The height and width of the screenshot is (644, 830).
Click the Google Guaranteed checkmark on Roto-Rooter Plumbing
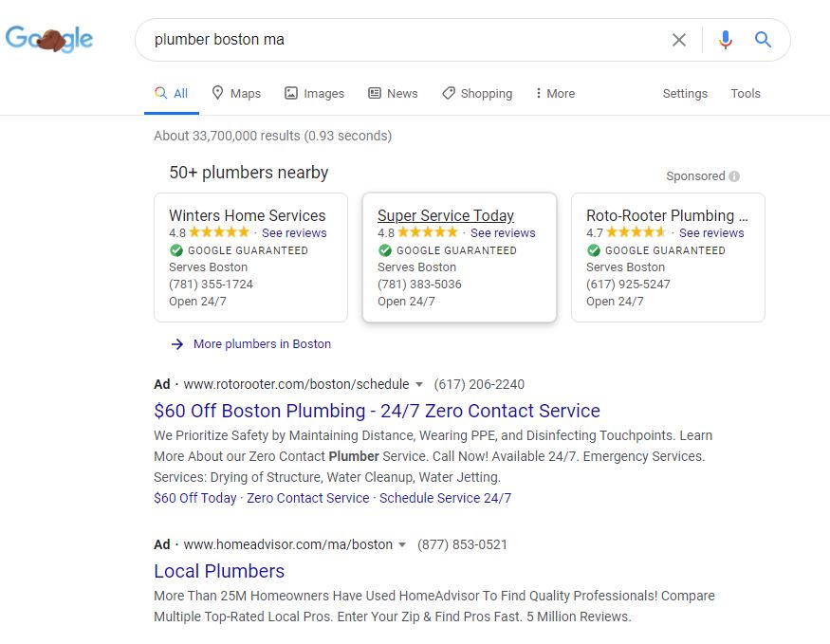(594, 250)
